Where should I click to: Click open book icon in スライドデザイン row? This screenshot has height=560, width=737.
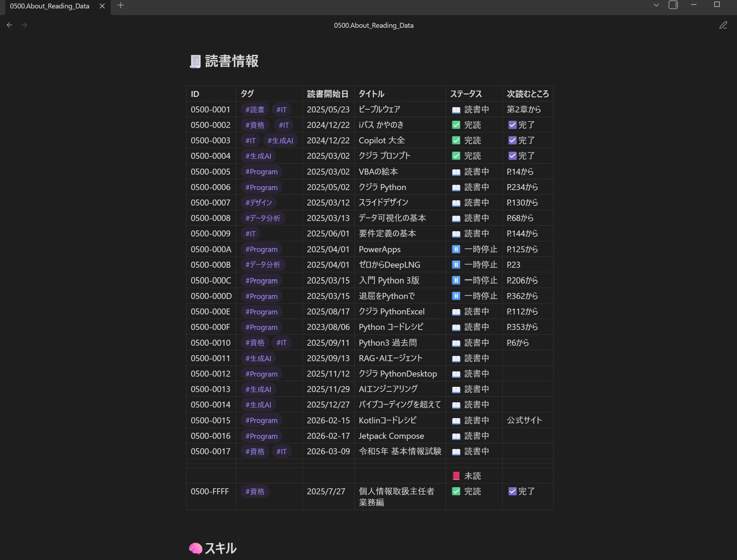[456, 203]
